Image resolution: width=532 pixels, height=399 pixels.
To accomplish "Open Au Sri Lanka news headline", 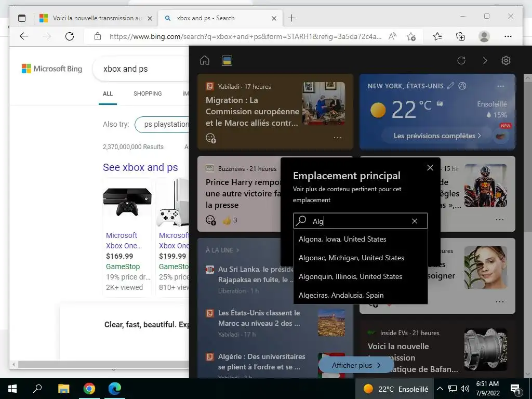I will coord(257,274).
